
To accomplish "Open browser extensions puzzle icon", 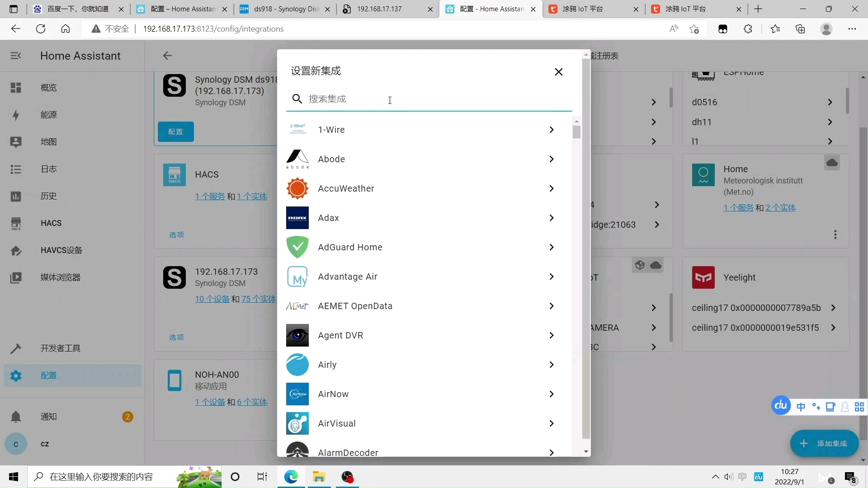I will [748, 29].
